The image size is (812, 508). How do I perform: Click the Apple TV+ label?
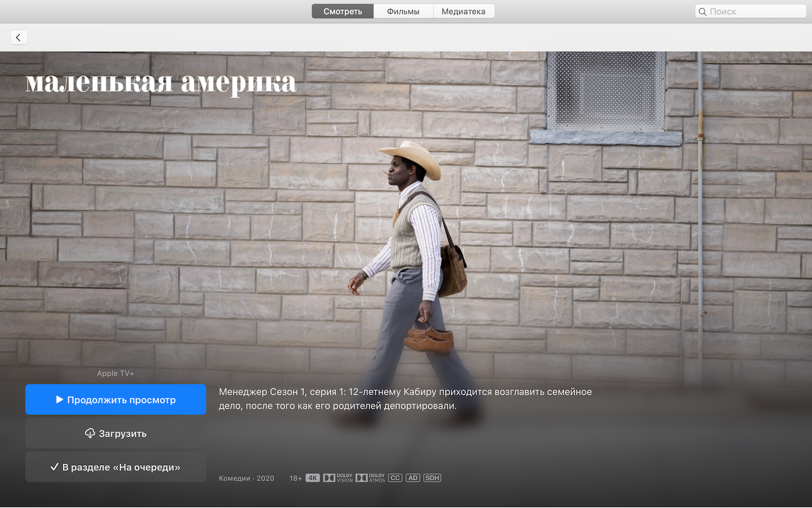coord(115,373)
